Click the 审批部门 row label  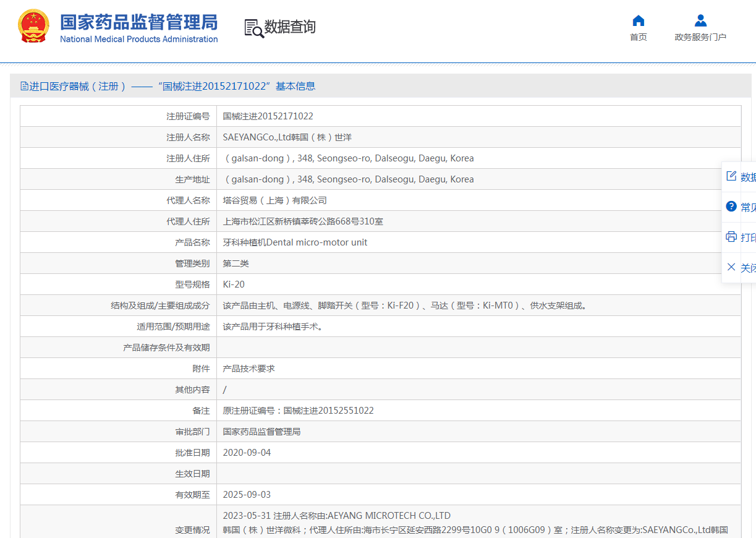pyautogui.click(x=192, y=432)
